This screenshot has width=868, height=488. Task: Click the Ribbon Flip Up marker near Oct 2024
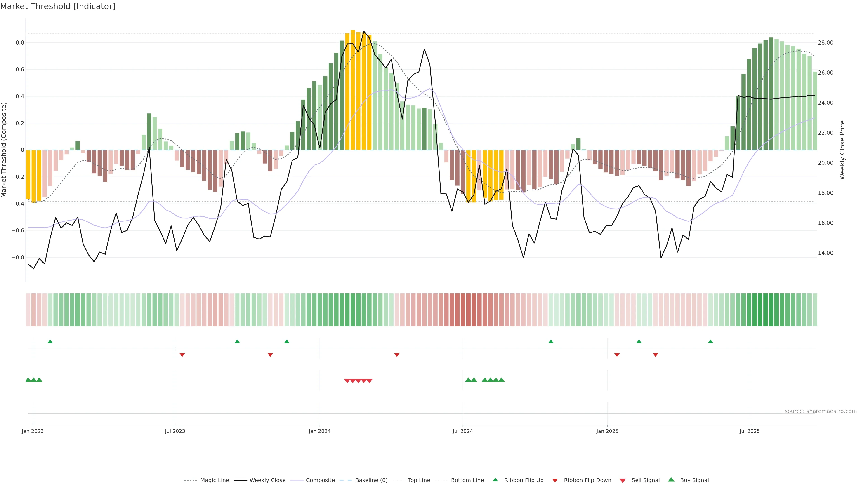tap(551, 342)
